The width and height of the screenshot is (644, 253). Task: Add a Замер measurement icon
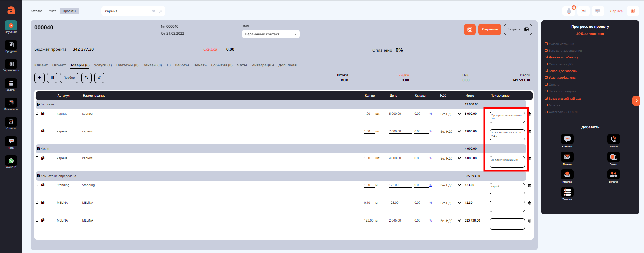pyautogui.click(x=613, y=157)
